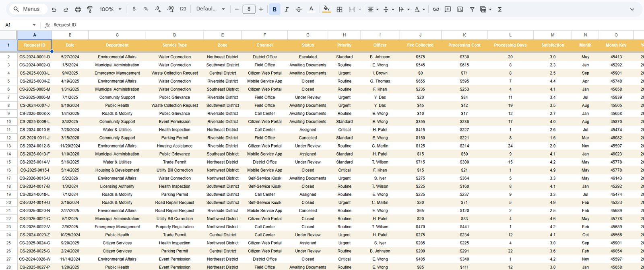Toggle strikethrough formatting
644x270 pixels.
click(299, 9)
